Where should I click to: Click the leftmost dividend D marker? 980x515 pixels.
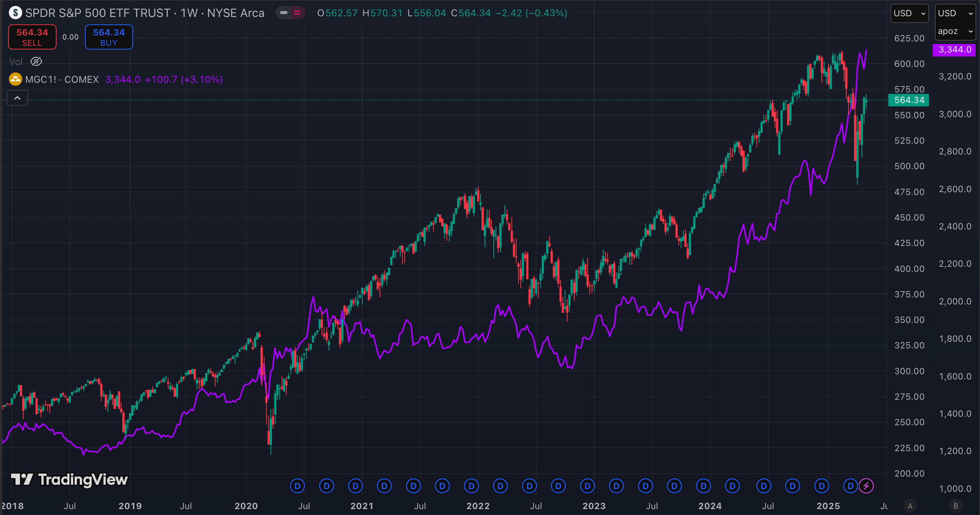click(297, 486)
